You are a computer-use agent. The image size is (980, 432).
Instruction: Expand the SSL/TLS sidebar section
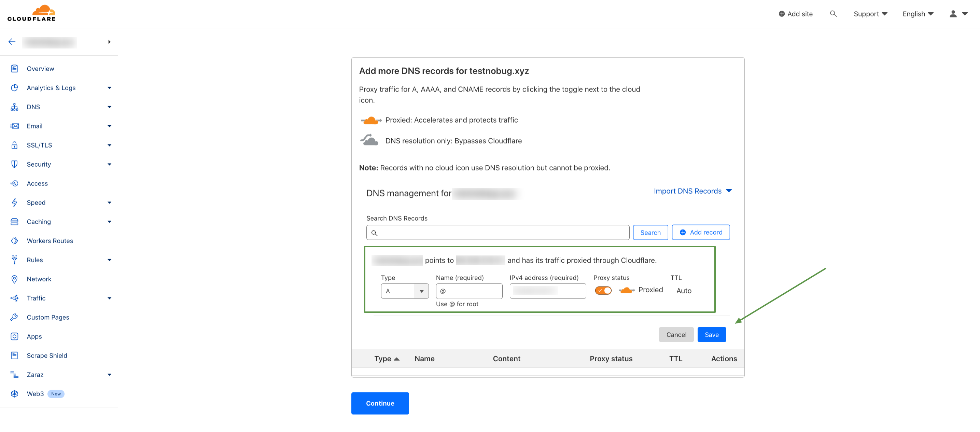coord(110,145)
